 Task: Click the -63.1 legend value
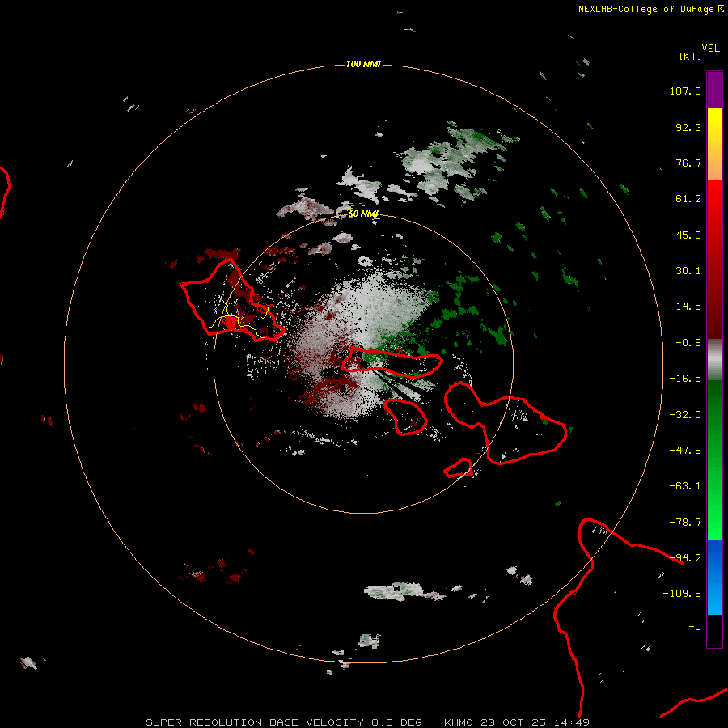(x=685, y=486)
